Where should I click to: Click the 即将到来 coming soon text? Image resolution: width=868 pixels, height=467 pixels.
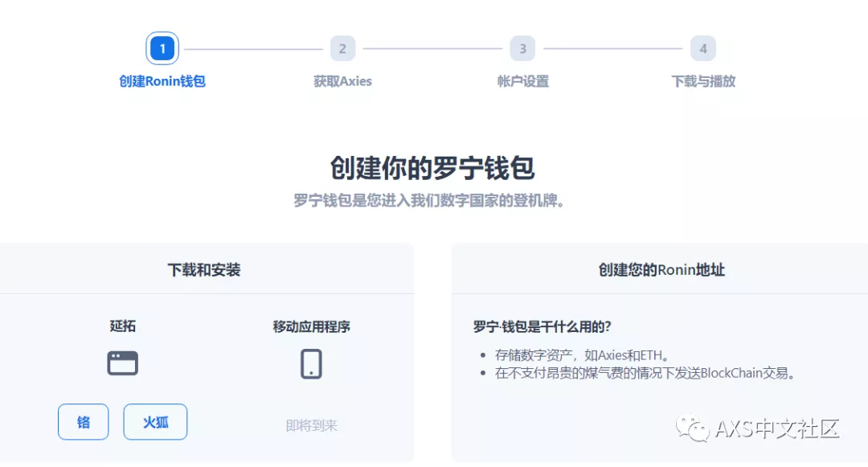[311, 425]
